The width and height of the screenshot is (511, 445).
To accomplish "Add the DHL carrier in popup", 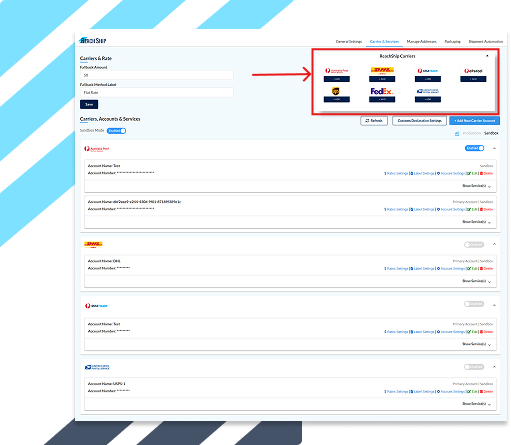I will point(382,79).
